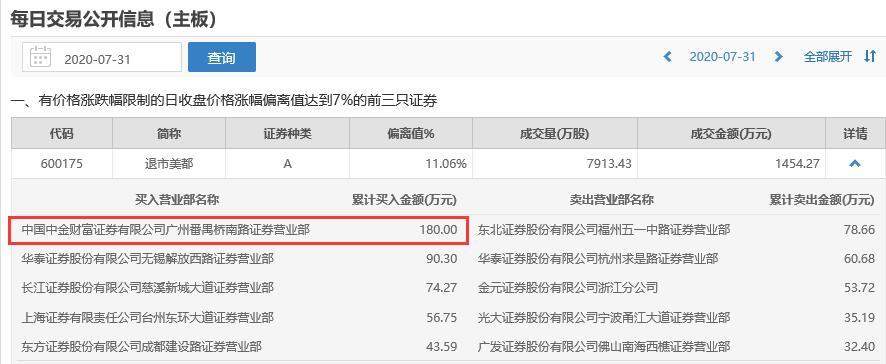886x364 pixels.
Task: Click security type cell A
Action: point(287,164)
